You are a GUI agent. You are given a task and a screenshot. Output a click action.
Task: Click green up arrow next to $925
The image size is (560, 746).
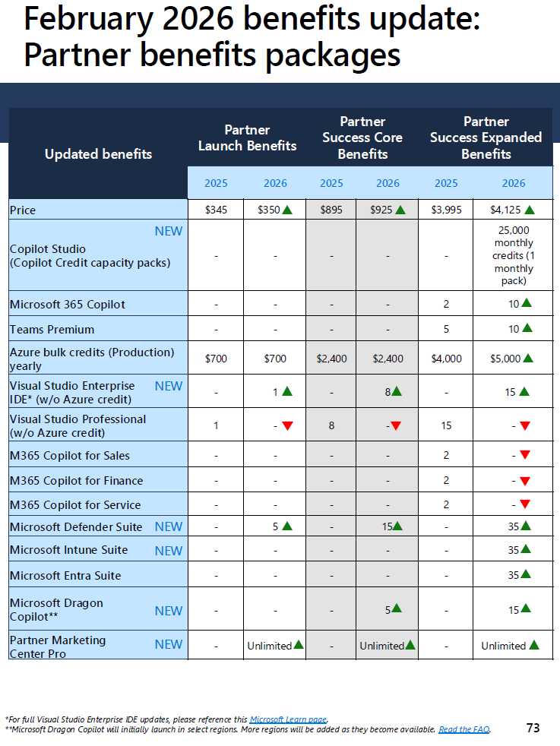(x=400, y=210)
